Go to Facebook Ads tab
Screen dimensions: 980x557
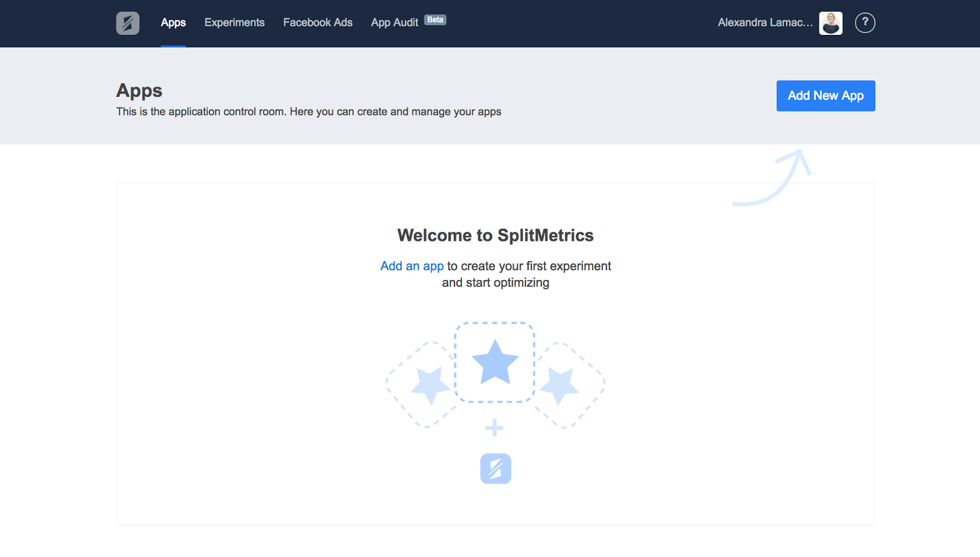[318, 23]
